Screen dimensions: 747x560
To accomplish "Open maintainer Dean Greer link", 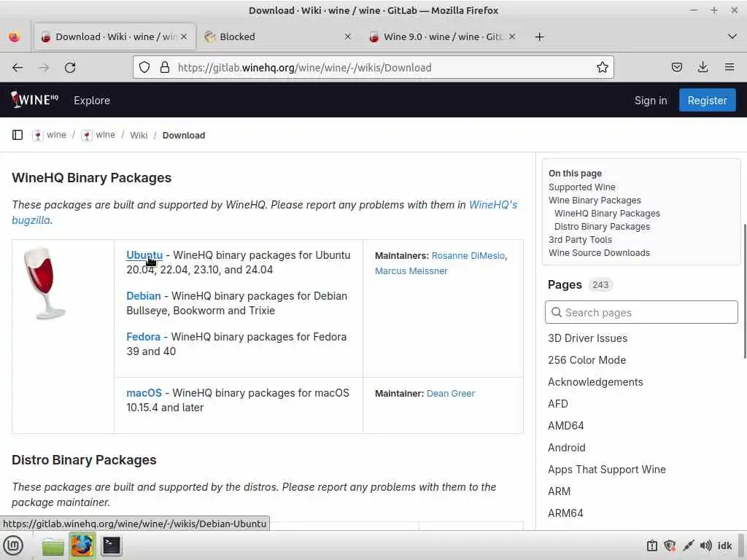I will [451, 394].
